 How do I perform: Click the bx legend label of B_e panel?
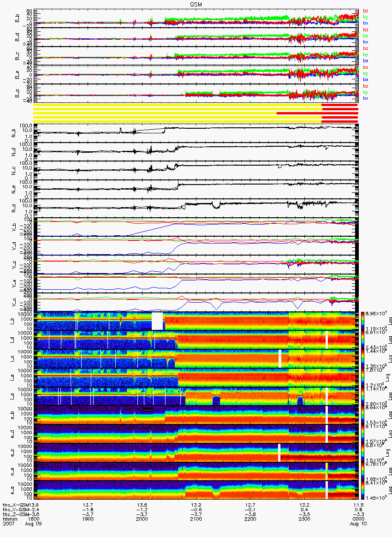coord(366,79)
